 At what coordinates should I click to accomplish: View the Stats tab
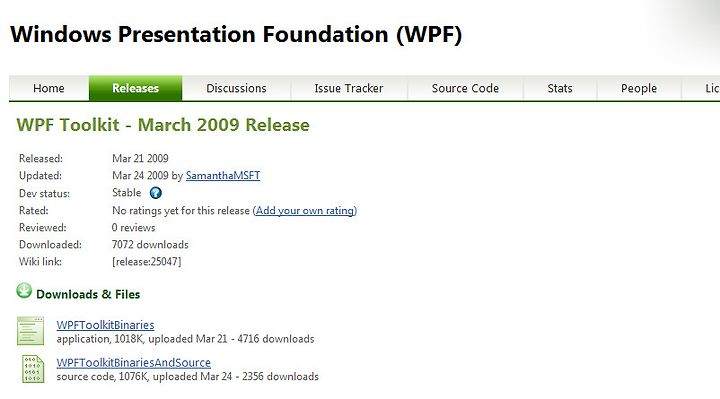pos(560,88)
